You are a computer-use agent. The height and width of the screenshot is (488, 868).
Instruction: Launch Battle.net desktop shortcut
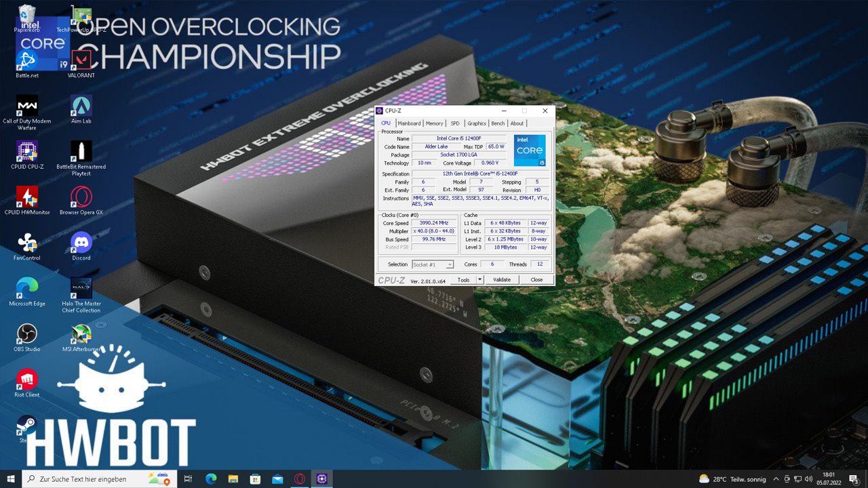pyautogui.click(x=27, y=64)
